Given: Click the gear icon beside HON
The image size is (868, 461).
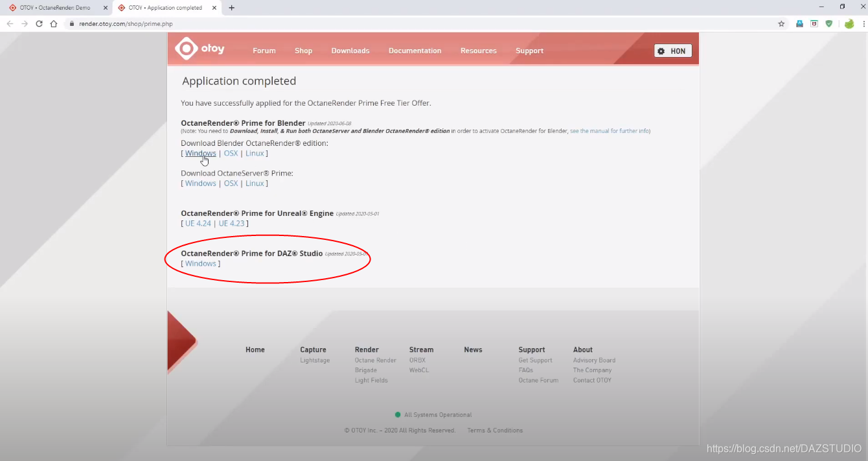Looking at the screenshot, I should 661,51.
